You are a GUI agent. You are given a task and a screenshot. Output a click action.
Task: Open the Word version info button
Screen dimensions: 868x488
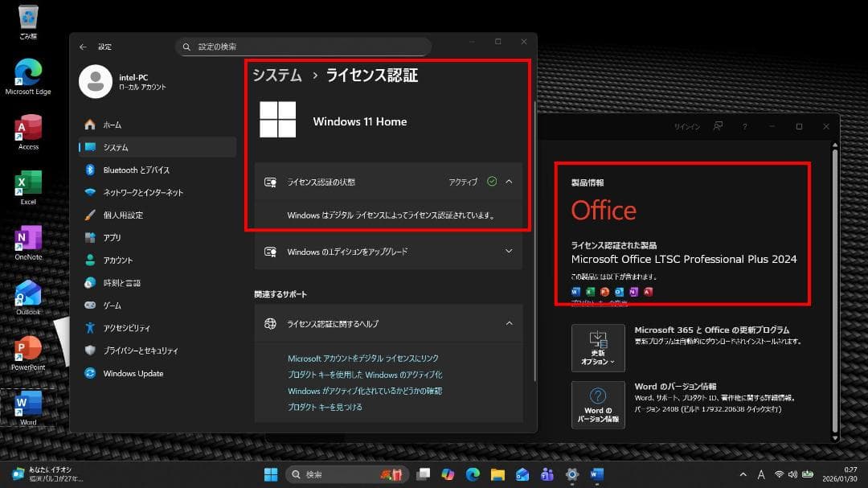coord(598,404)
